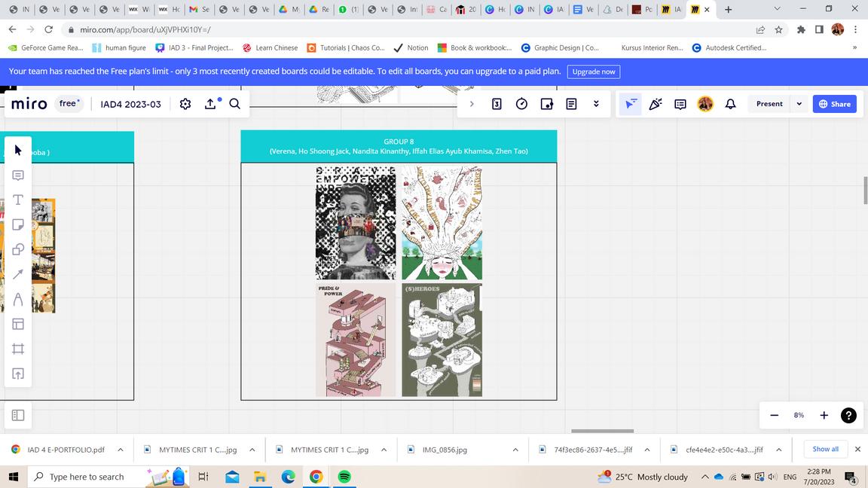Click the 8% zoom level
The width and height of the screenshot is (868, 488).
pyautogui.click(x=799, y=416)
